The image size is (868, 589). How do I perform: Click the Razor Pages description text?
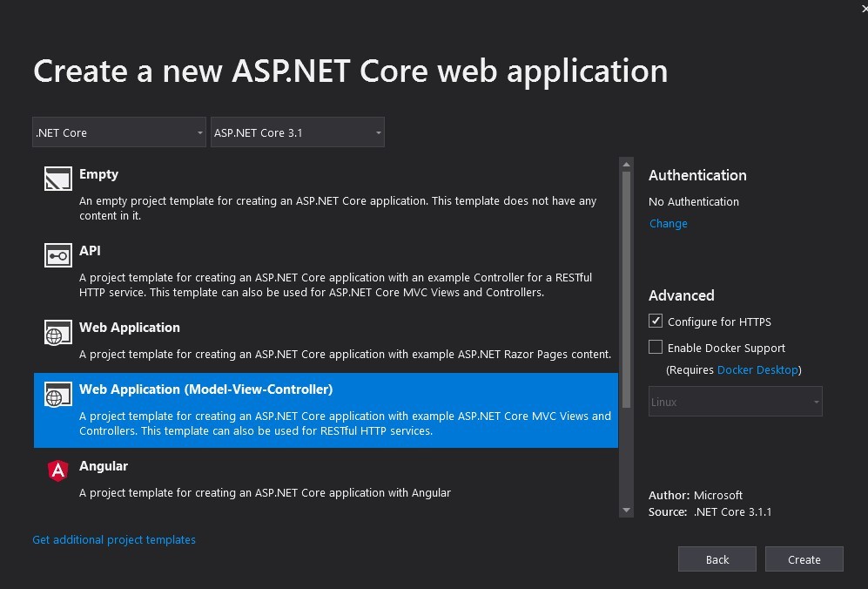[345, 354]
